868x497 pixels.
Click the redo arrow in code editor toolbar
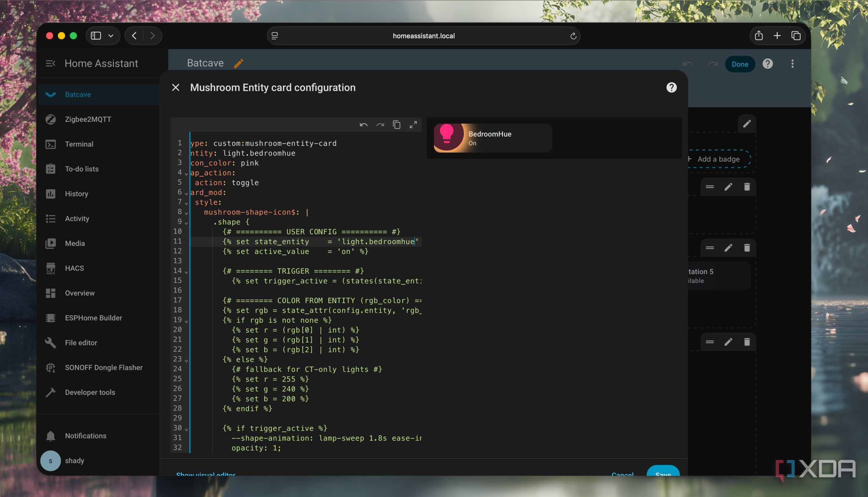(380, 125)
